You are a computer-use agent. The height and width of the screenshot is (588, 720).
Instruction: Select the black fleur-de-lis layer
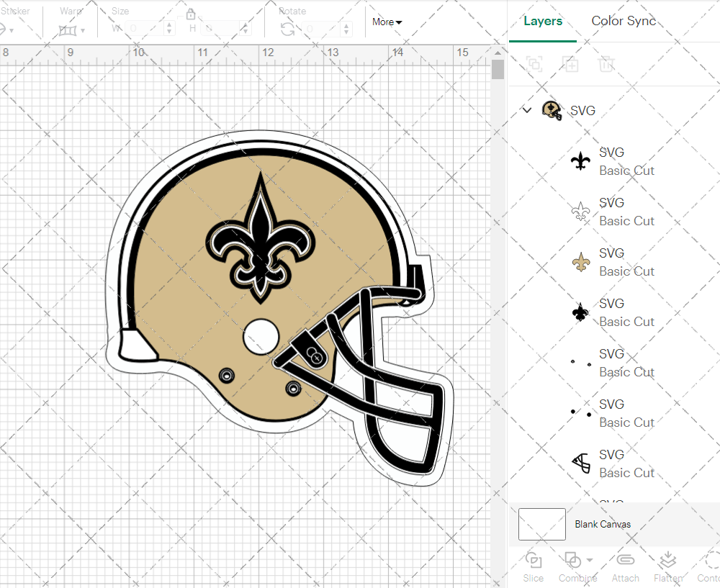tap(614, 161)
